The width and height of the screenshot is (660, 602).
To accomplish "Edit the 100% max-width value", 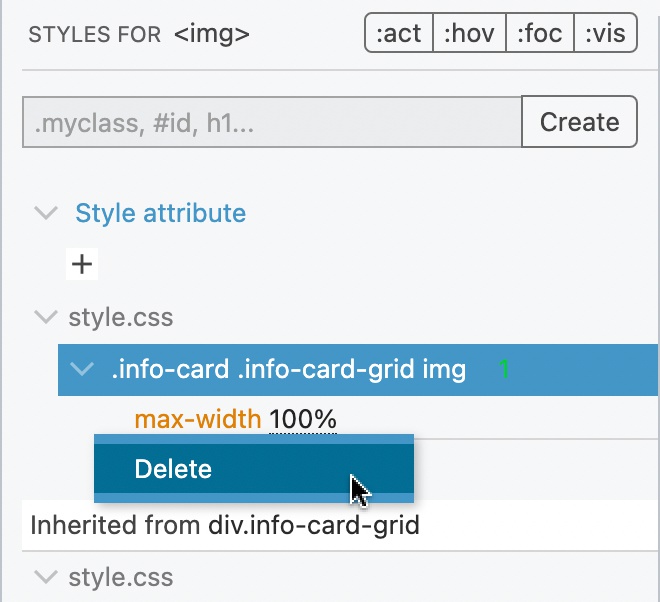I will click(303, 419).
